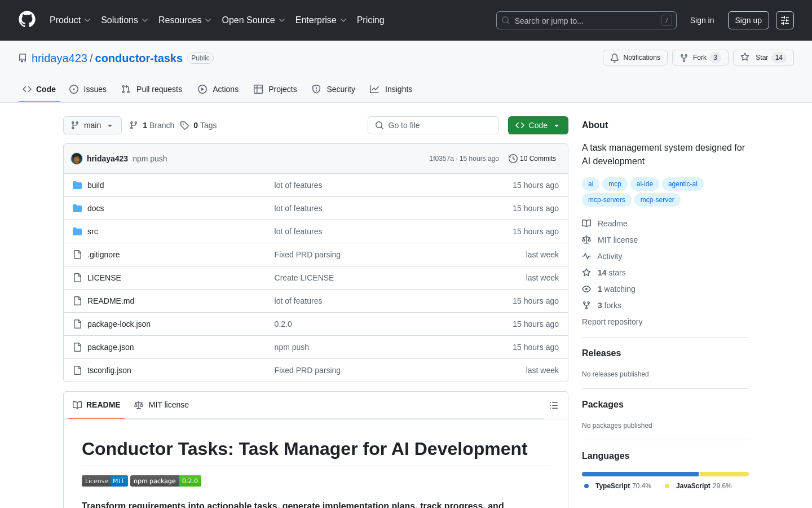This screenshot has height=508, width=812.
Task: View the 10 Commits history
Action: (532, 159)
